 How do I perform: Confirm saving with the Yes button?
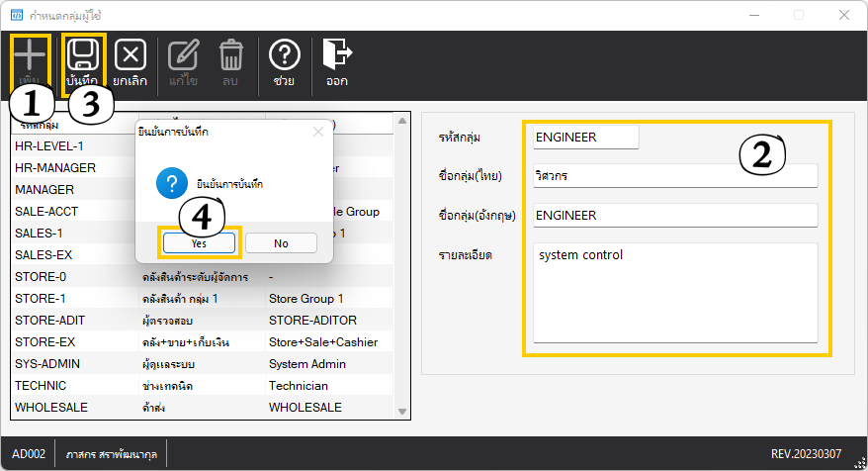(200, 242)
